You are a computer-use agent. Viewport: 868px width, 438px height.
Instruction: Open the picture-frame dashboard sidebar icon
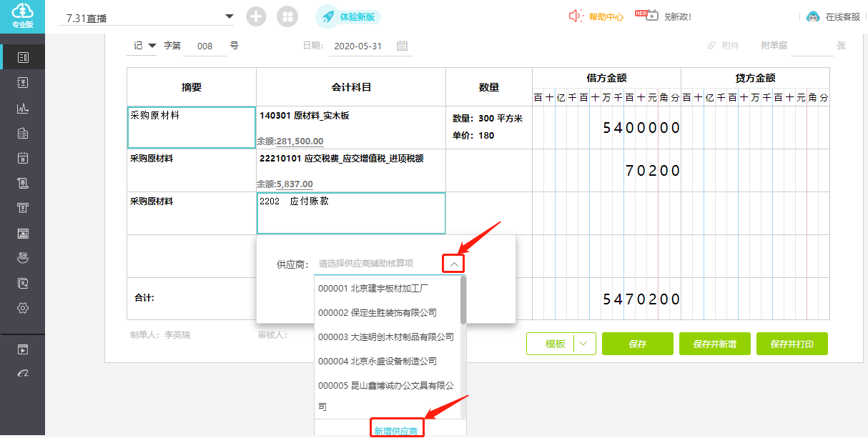coord(22,233)
